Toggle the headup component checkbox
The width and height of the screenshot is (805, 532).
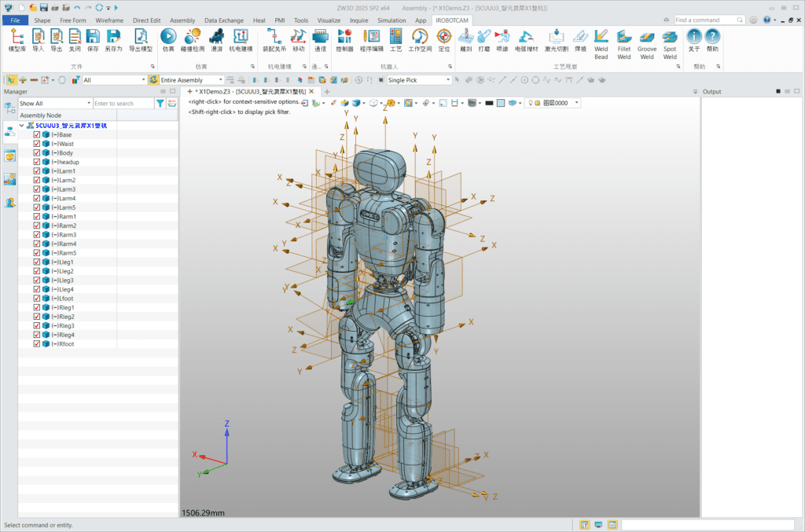37,162
